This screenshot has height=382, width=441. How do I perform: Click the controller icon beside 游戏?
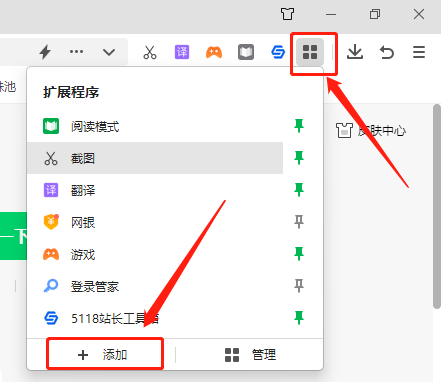click(x=51, y=254)
